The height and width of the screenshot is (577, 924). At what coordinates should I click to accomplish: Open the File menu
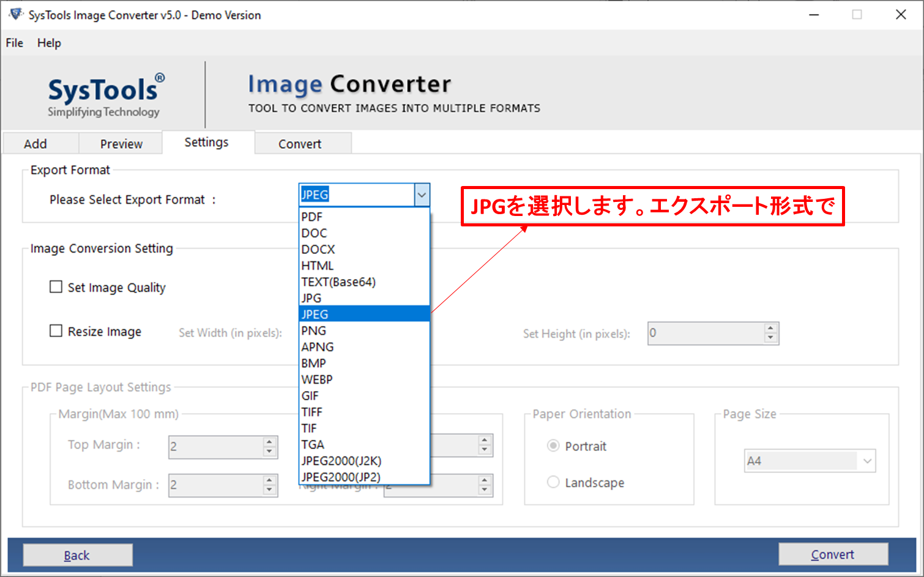(15, 43)
